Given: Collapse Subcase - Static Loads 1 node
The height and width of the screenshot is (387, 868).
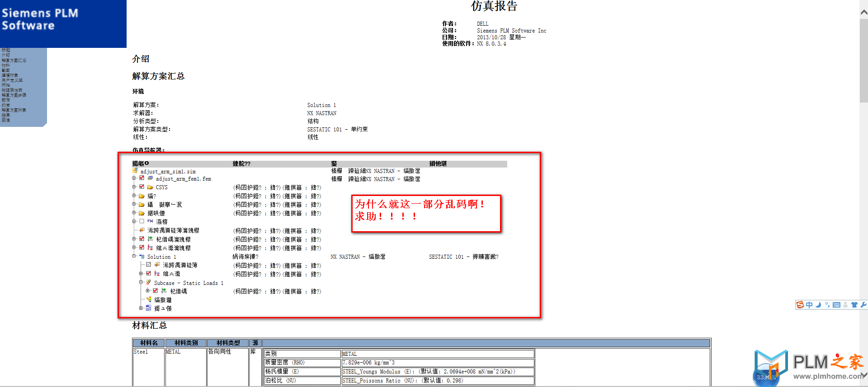Looking at the screenshot, I should click(x=141, y=282).
